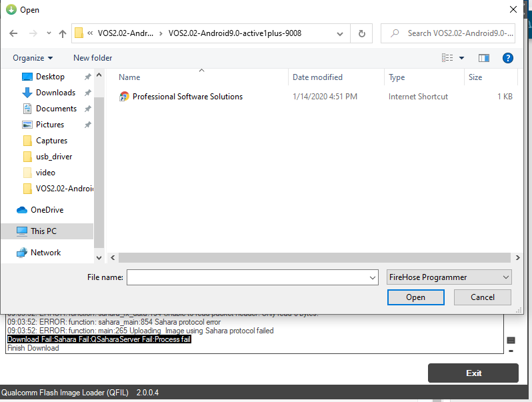Expand the File name history dropdown

[373, 277]
